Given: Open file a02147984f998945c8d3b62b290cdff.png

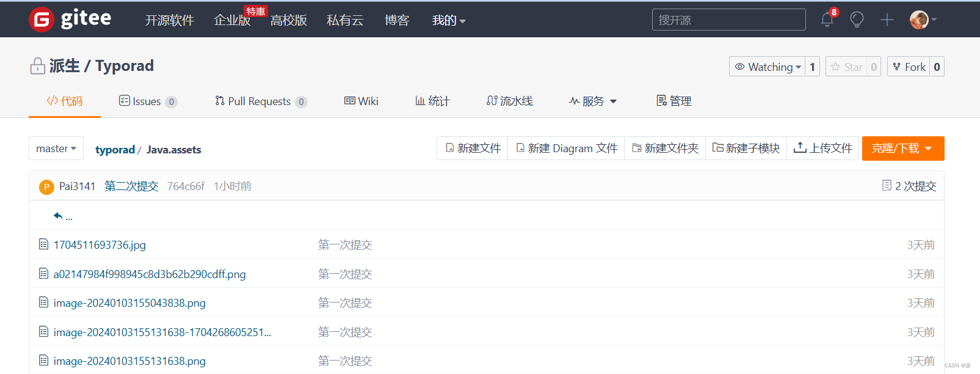Looking at the screenshot, I should point(150,274).
